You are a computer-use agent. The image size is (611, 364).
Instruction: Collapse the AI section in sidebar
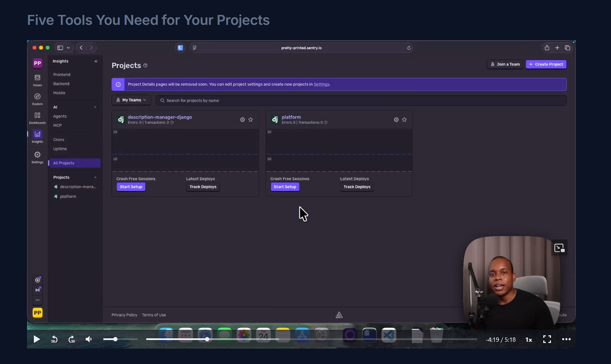pos(95,107)
